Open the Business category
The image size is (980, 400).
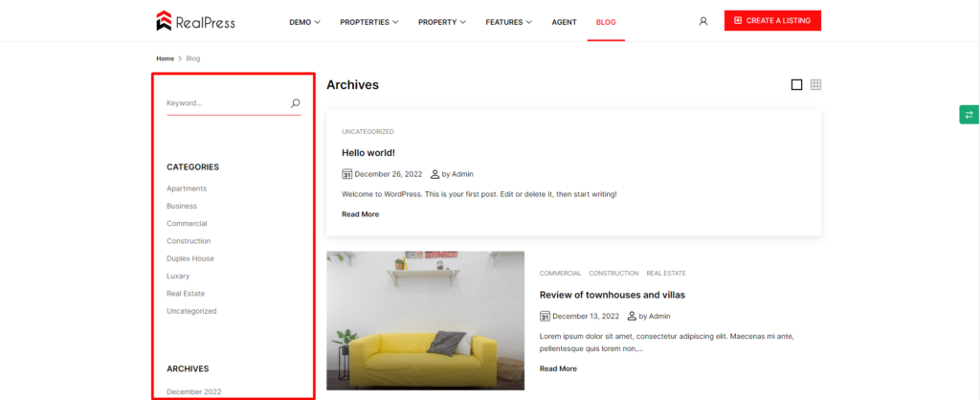181,206
